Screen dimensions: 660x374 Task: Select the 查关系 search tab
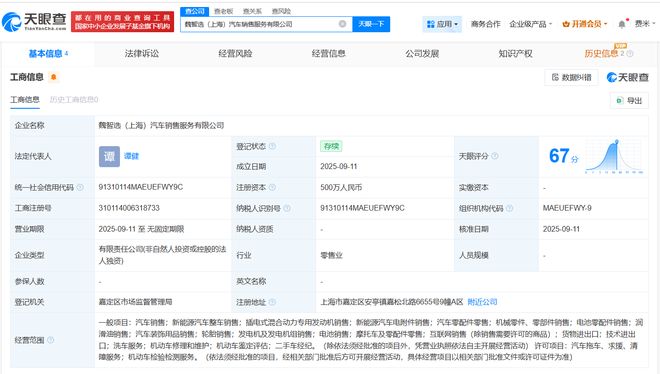click(253, 11)
